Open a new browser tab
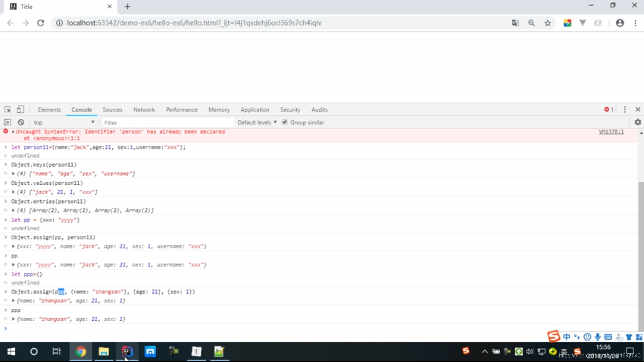The image size is (644, 362). pyautogui.click(x=127, y=6)
